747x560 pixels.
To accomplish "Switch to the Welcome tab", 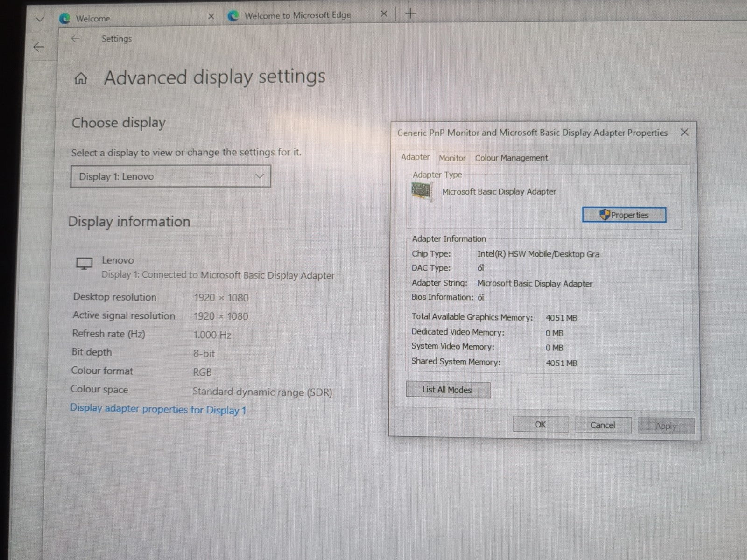I will (135, 18).
